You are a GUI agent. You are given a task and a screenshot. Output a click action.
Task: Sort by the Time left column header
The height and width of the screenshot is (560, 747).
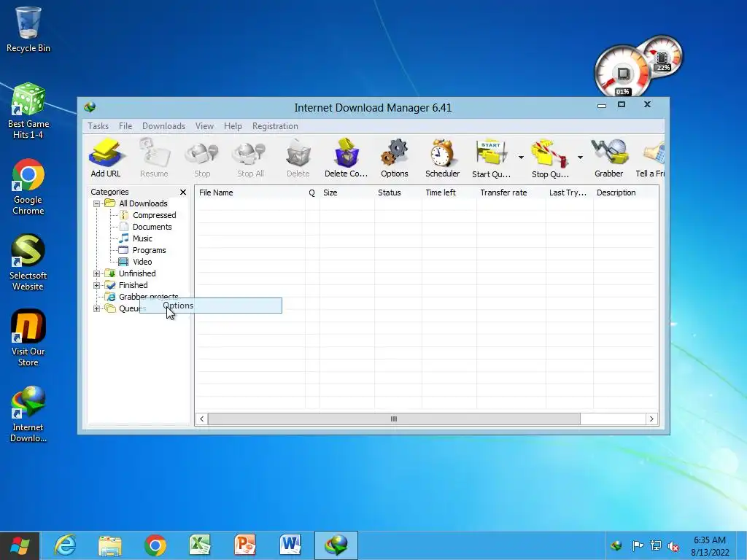point(449,192)
